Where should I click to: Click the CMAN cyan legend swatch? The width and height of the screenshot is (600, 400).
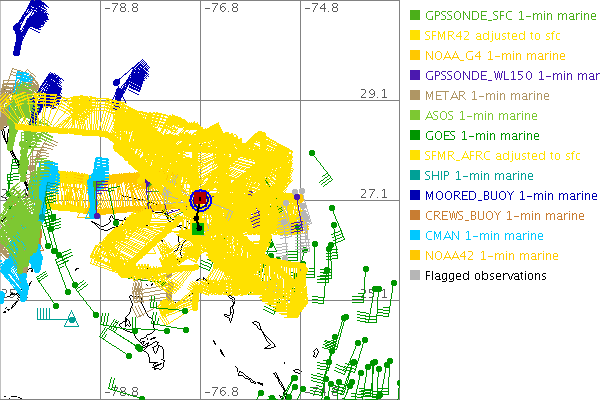click(415, 235)
